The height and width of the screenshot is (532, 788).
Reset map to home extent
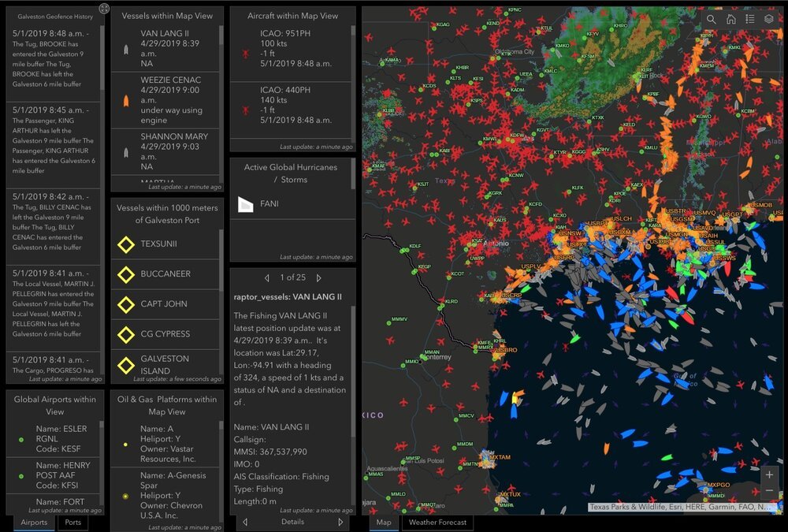[x=731, y=19]
